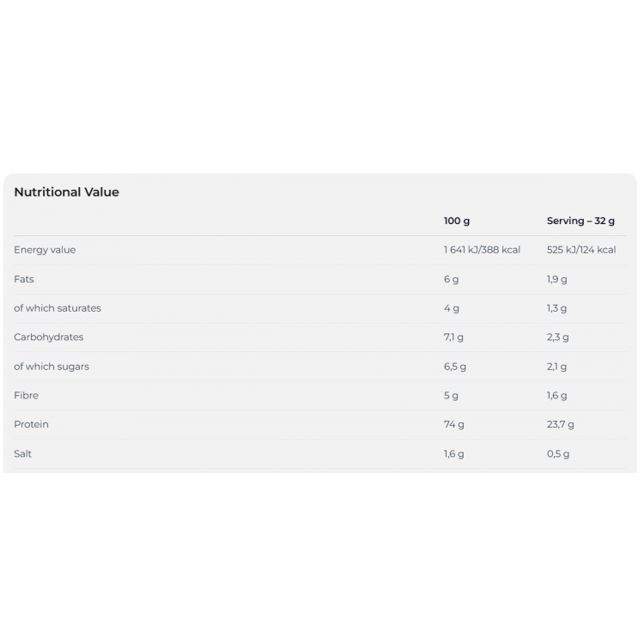Select the 100 g column header
This screenshot has height=644, width=644.
point(456,221)
